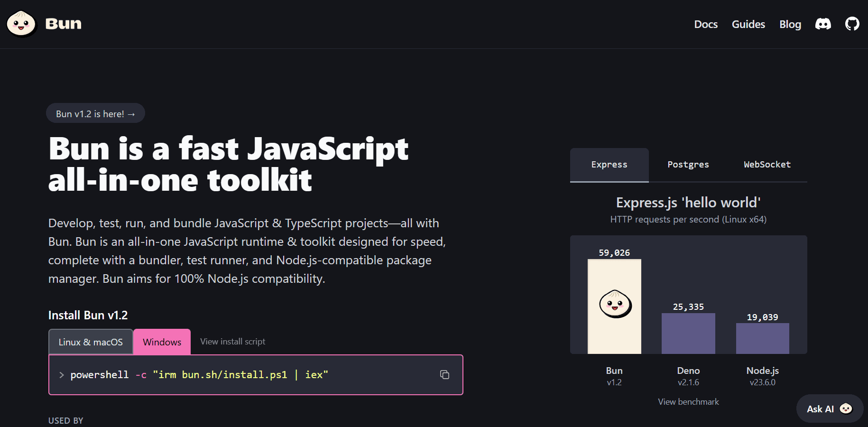Click the 'Bun v1.2 is here!' announcement

[95, 114]
